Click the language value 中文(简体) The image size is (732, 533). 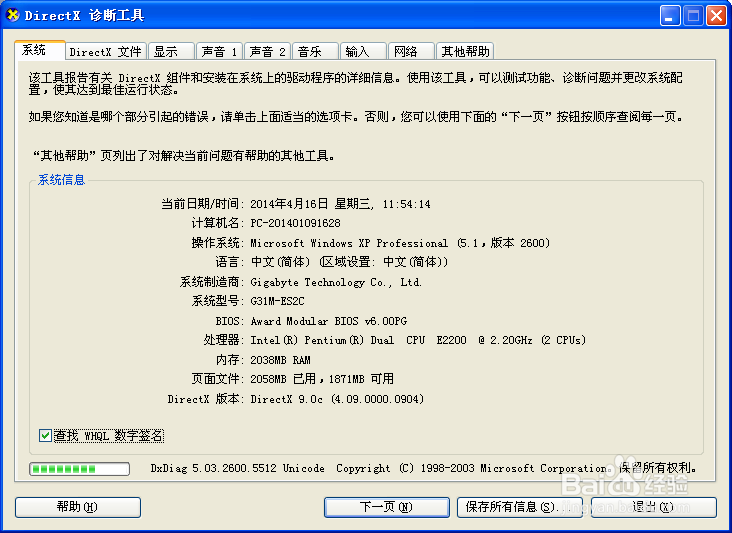280,262
